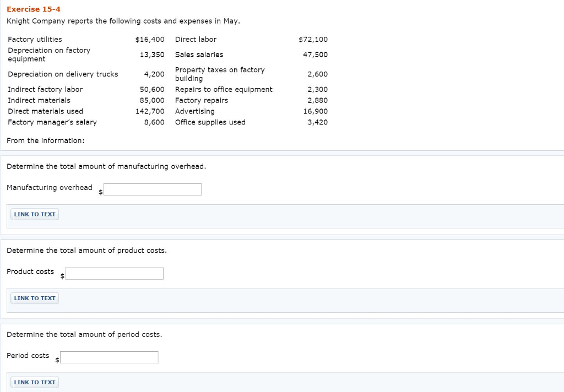Click the 142,700 amount
Viewport: 564px width, 392px height.
(150, 111)
